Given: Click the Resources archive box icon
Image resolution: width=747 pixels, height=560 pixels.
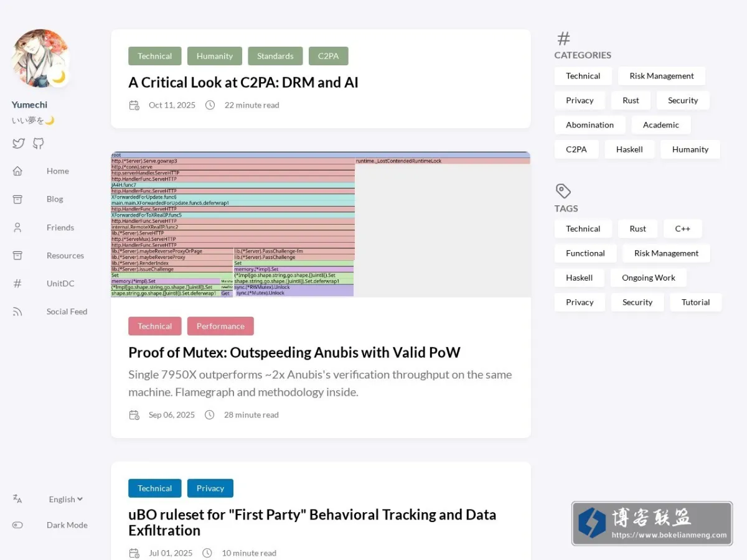Looking at the screenshot, I should click(17, 256).
